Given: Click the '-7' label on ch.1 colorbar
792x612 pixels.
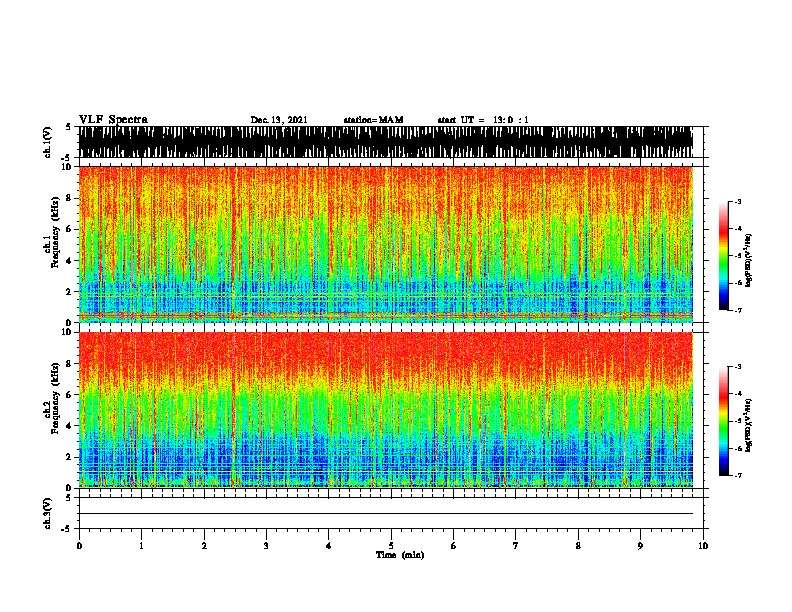Looking at the screenshot, I should (x=738, y=310).
